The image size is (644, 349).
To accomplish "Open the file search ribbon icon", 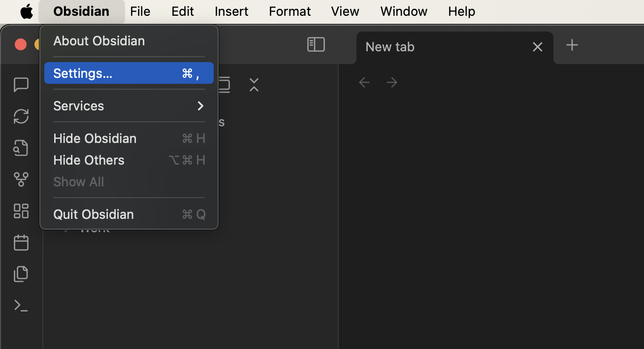I will [x=21, y=148].
